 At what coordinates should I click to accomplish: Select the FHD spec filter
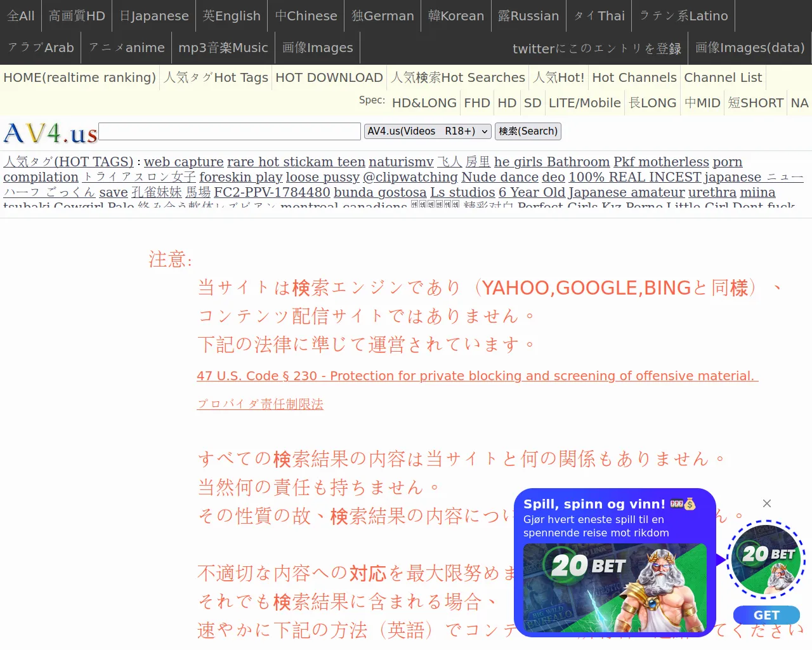(476, 103)
